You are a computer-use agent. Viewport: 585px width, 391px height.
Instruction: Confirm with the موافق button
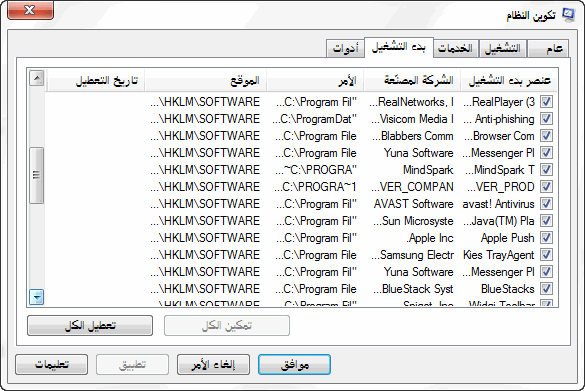294,365
